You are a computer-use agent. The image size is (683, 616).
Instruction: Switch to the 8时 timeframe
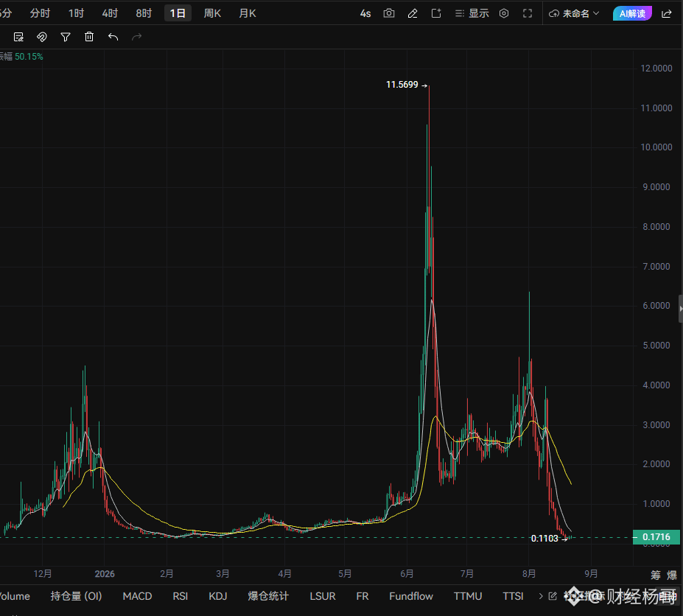coord(144,13)
